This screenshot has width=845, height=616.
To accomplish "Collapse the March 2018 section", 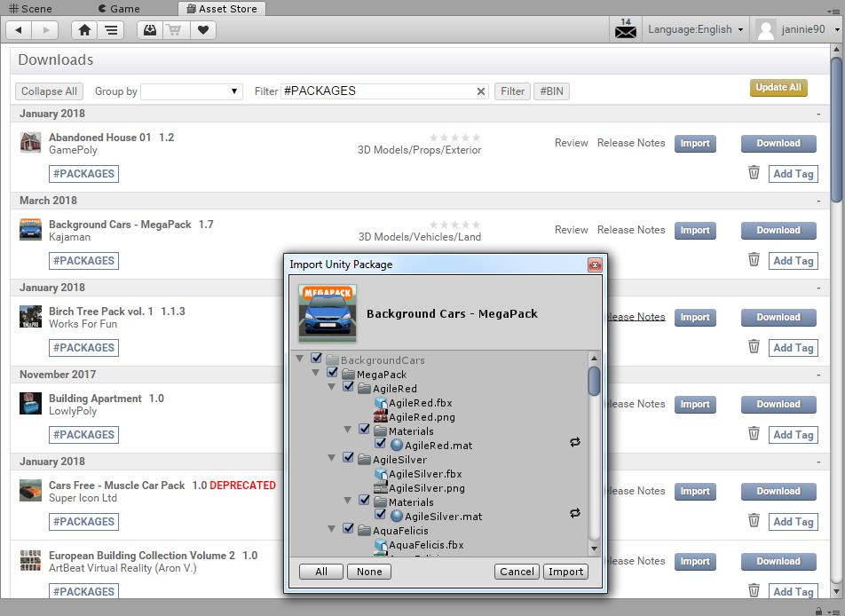I will pyautogui.click(x=818, y=201).
